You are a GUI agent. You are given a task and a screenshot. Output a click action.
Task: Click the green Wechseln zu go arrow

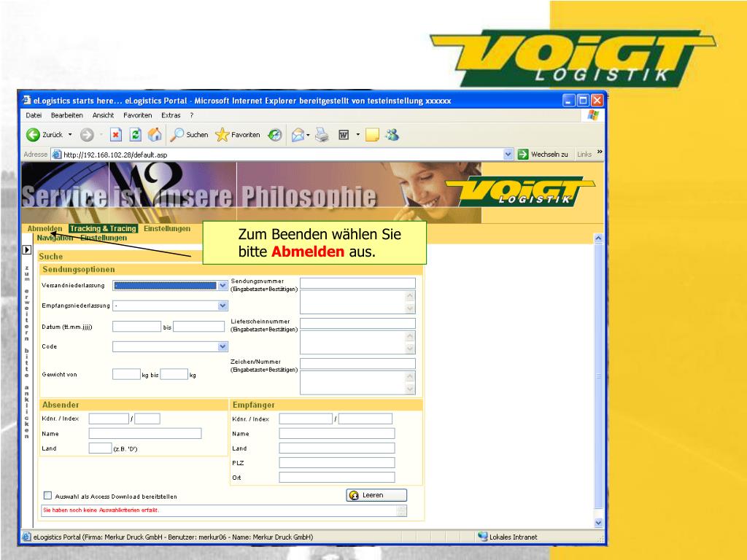(x=523, y=155)
